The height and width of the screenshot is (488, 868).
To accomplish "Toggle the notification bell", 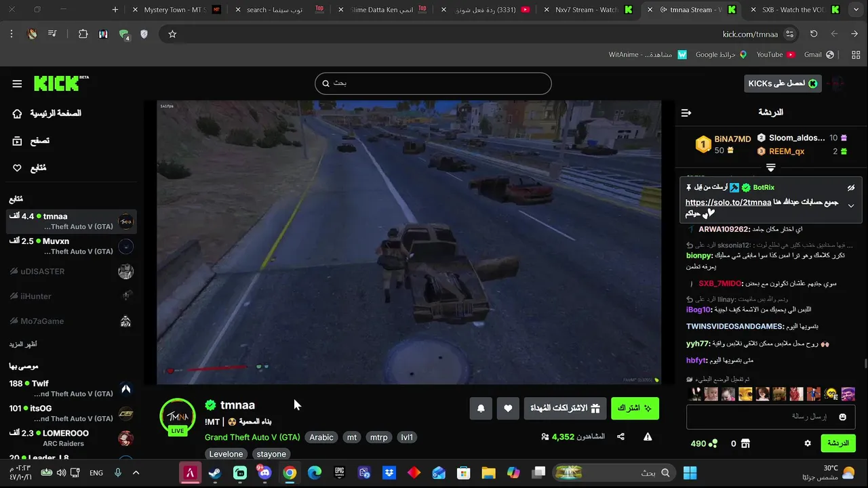I will (481, 408).
